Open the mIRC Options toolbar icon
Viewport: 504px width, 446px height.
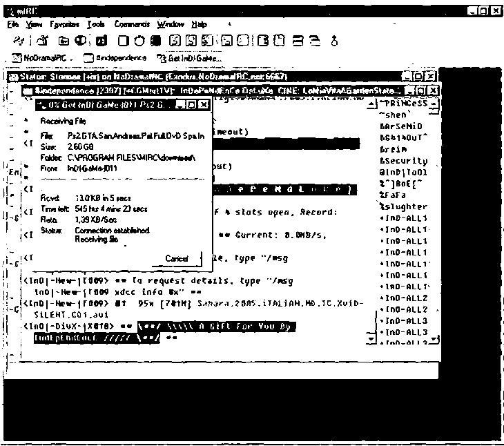(43, 41)
